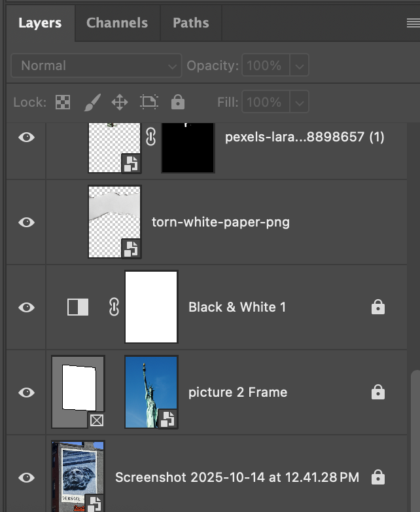The width and height of the screenshot is (420, 512).
Task: Select the Screenshot 2025-10-14 layer name
Action: coord(237,477)
